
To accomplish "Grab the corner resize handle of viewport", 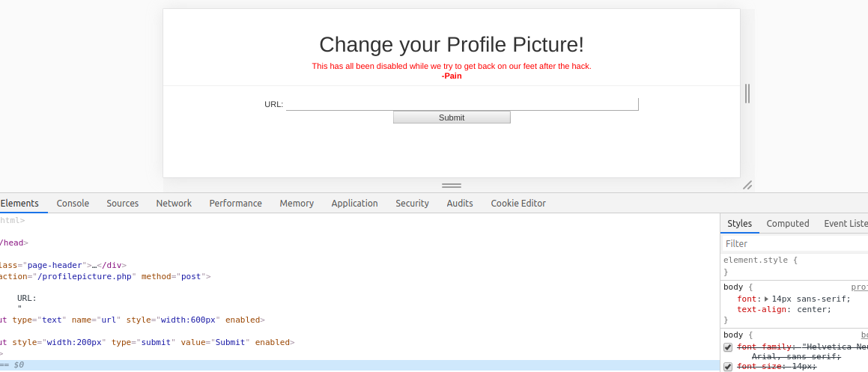I will pos(747,185).
